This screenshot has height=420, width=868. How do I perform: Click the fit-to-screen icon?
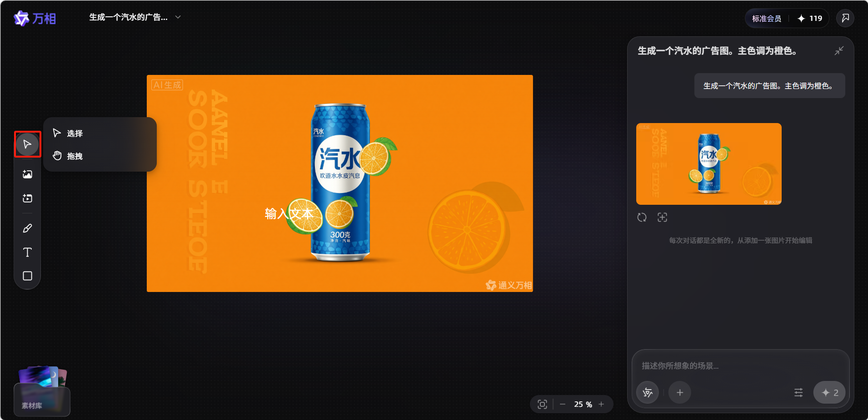pos(542,404)
